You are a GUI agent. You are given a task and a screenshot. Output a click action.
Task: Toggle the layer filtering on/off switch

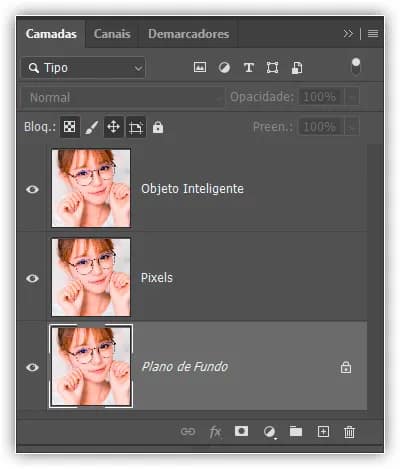tap(356, 66)
